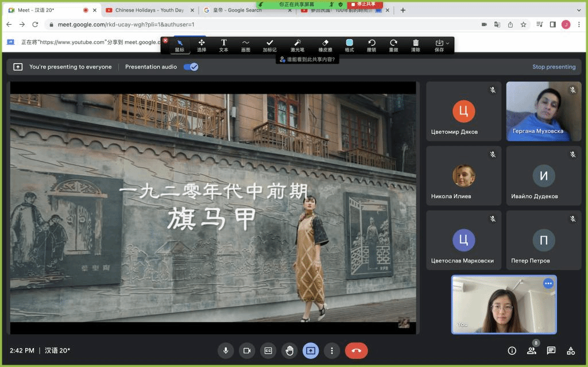Viewport: 588px width, 367px height.
Task: Share this page from address bar
Action: click(510, 24)
